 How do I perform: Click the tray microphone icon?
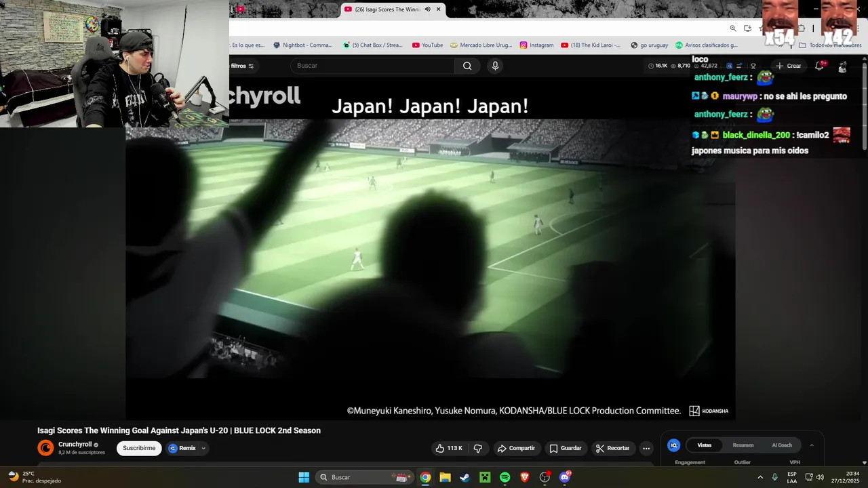(774, 477)
